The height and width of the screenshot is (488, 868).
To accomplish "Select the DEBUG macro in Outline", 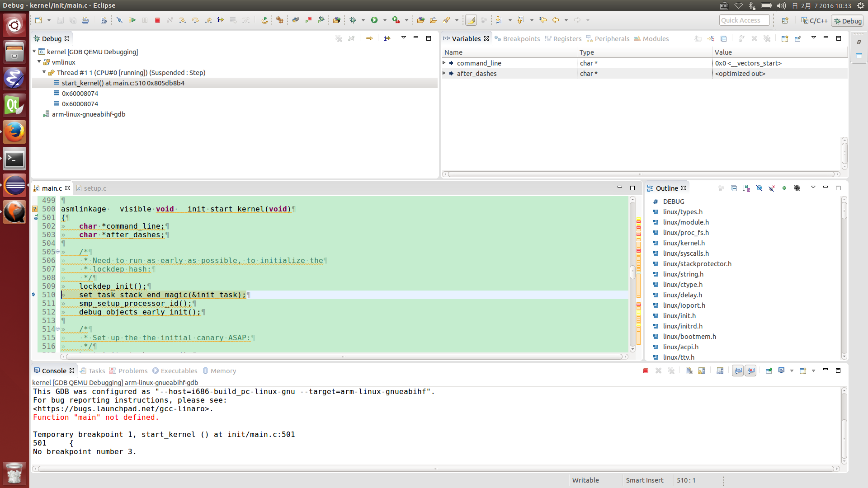I will (674, 202).
